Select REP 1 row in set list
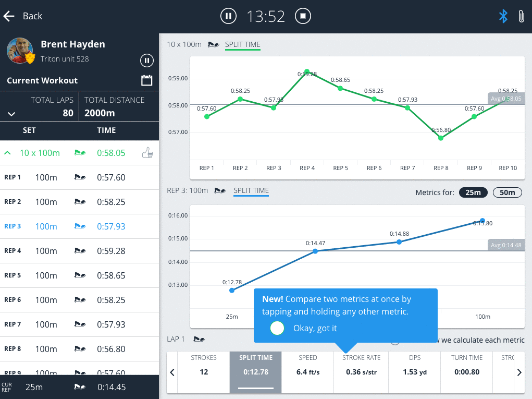This screenshot has height=399, width=532. click(x=79, y=178)
